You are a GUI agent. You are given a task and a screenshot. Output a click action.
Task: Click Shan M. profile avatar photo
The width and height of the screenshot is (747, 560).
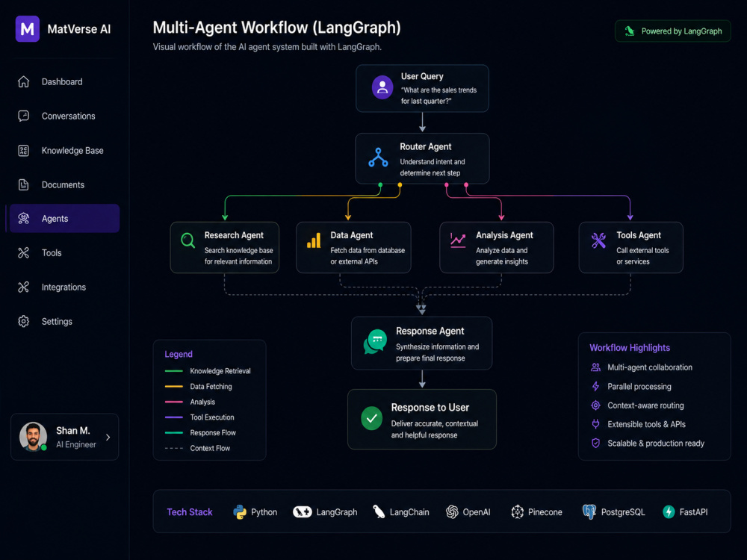click(33, 436)
